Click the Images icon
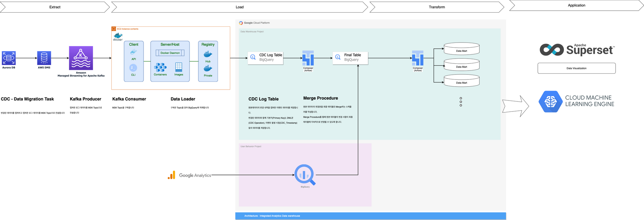This screenshot has height=220, width=644. click(179, 67)
